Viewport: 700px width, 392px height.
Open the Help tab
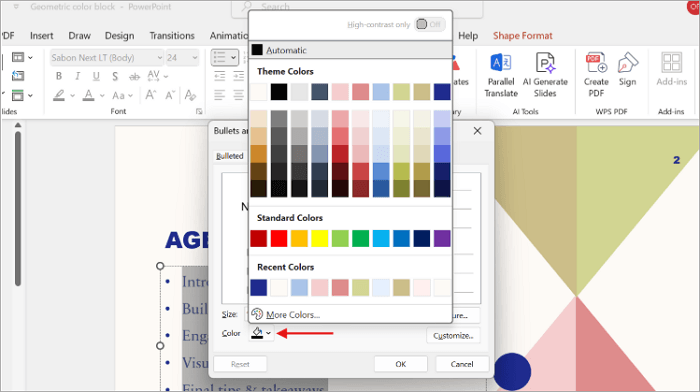click(468, 36)
